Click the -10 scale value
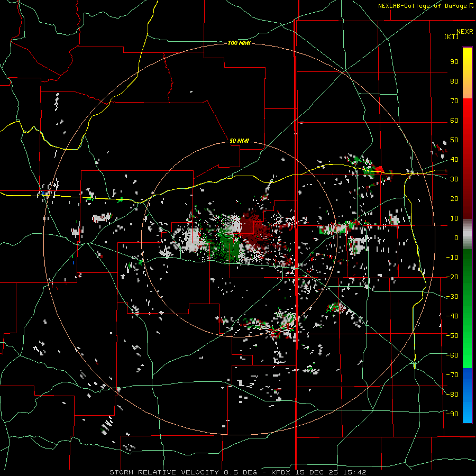The height and width of the screenshot is (476, 476). [452, 258]
